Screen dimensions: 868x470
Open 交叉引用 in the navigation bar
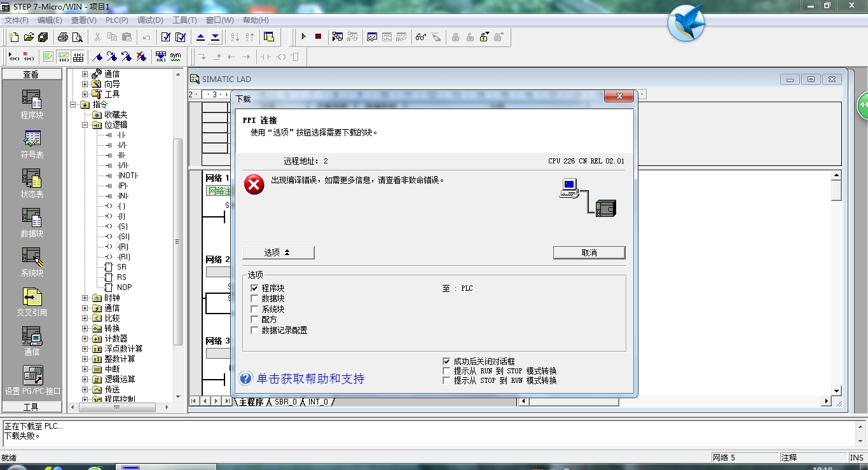[x=31, y=302]
